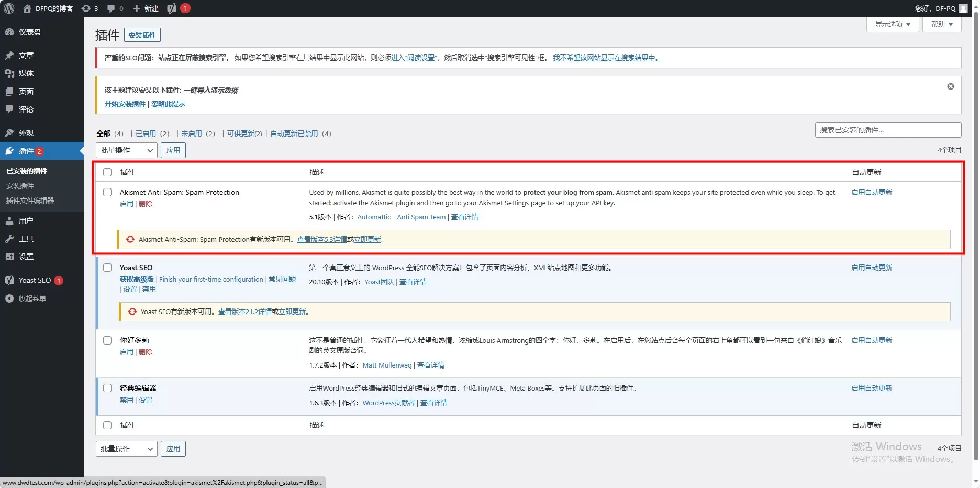This screenshot has width=980, height=488.
Task: Filter plugins by 未启用 tab
Action: coord(191,134)
